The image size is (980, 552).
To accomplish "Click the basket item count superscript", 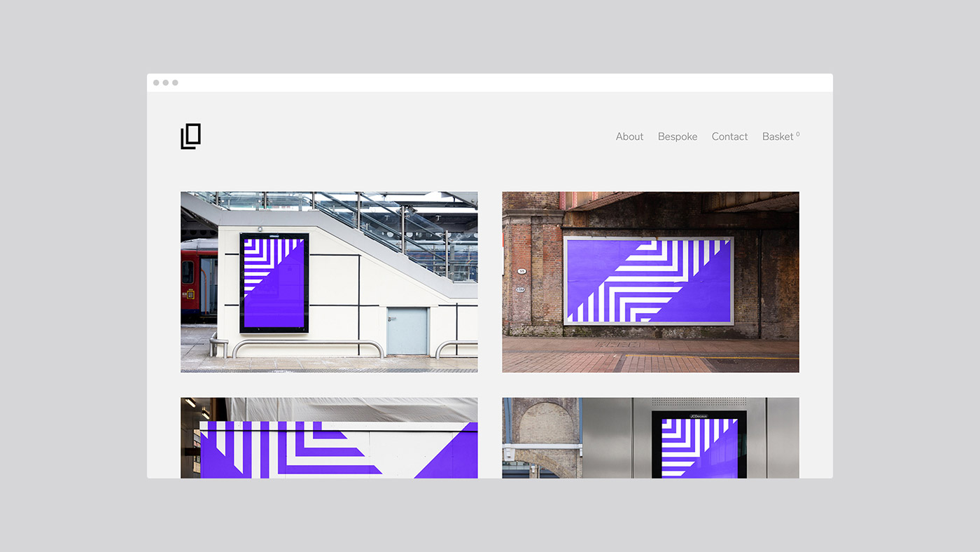I will [x=797, y=134].
